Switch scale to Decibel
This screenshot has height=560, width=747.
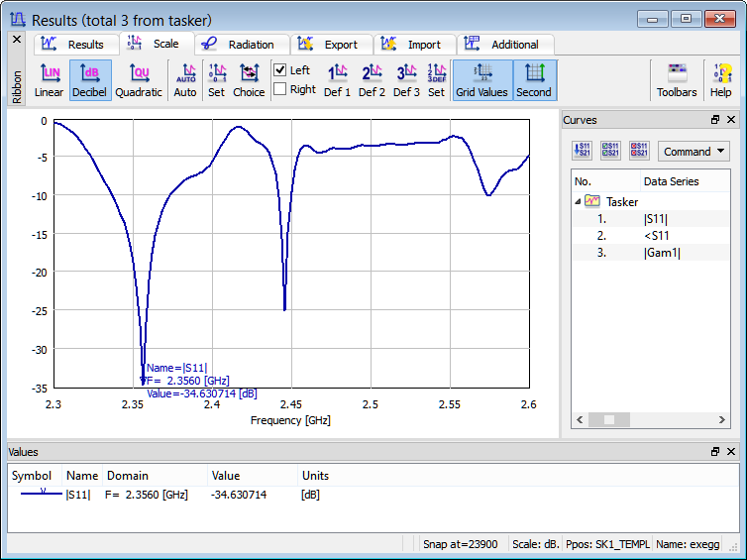click(x=90, y=79)
